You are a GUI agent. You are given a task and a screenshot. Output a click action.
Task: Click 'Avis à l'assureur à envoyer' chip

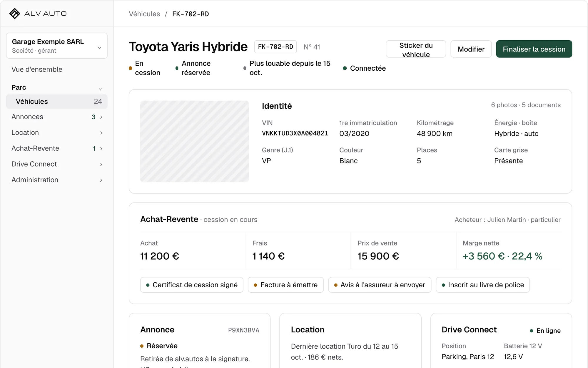(380, 285)
